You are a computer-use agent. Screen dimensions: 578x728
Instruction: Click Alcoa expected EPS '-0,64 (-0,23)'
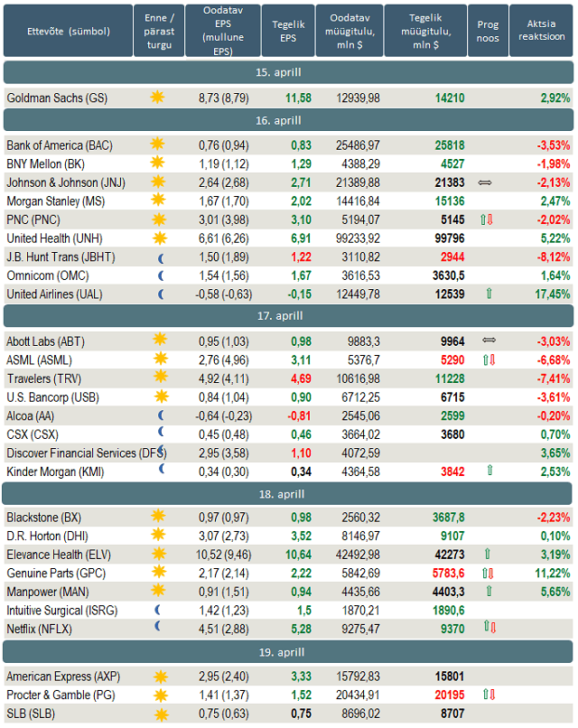tap(224, 416)
